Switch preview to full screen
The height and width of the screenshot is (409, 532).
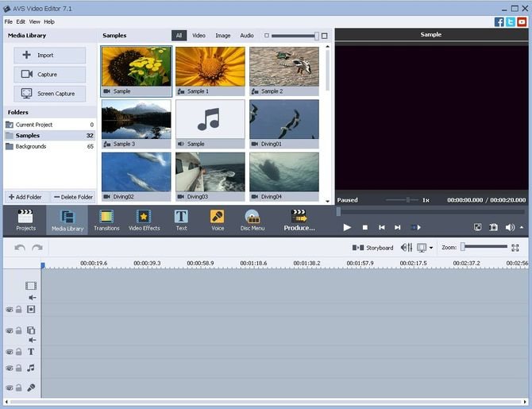pos(477,227)
